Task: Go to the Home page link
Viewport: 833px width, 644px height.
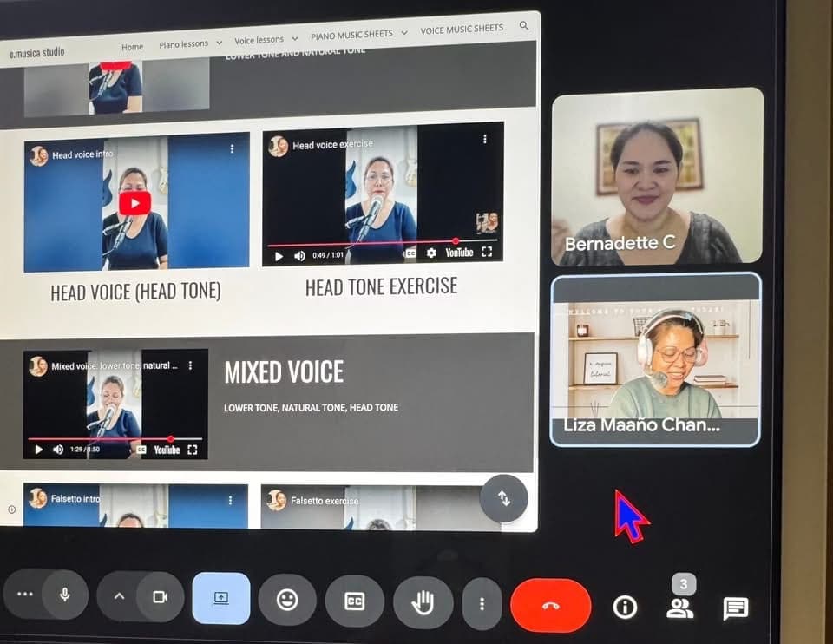Action: [132, 47]
